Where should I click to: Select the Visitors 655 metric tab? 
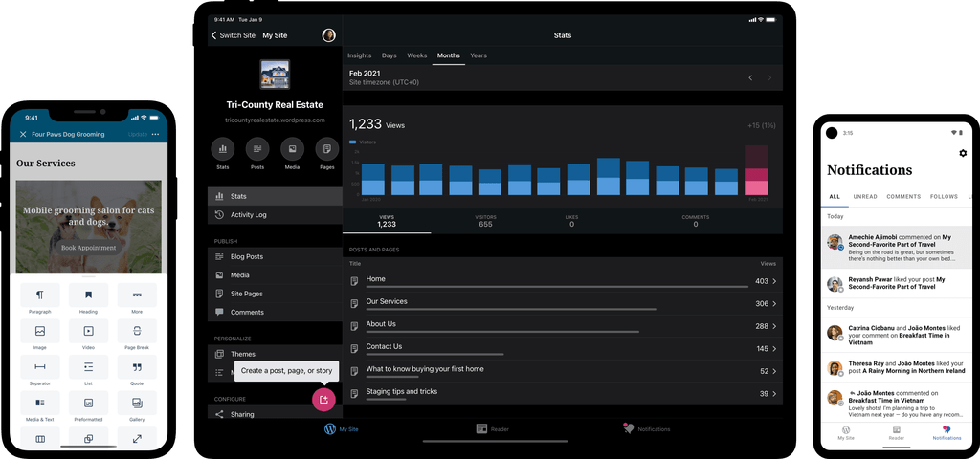coord(485,221)
